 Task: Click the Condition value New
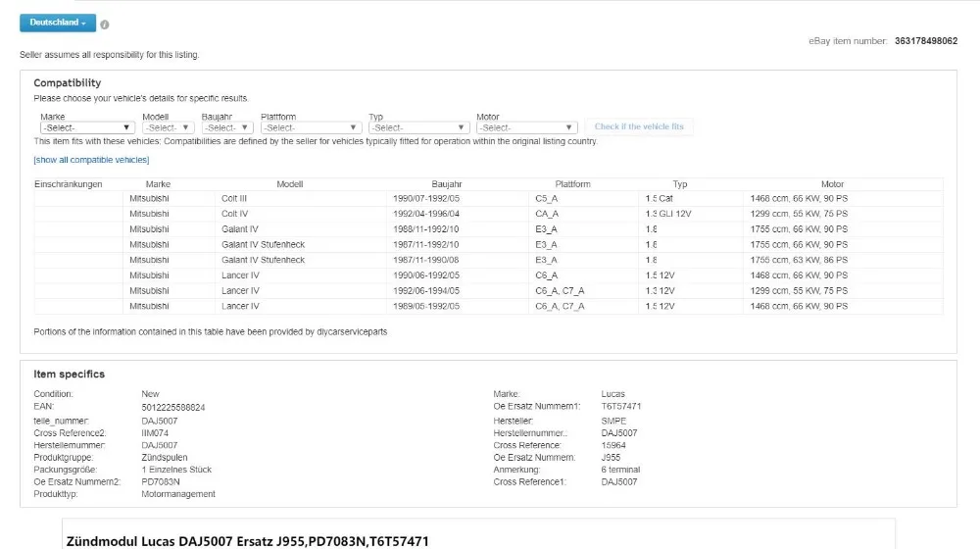150,394
